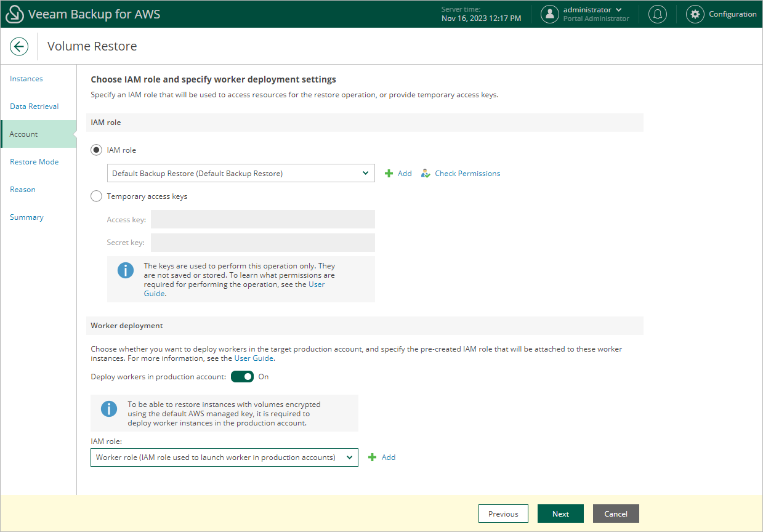Select the Temporary access keys radio button

coord(96,196)
